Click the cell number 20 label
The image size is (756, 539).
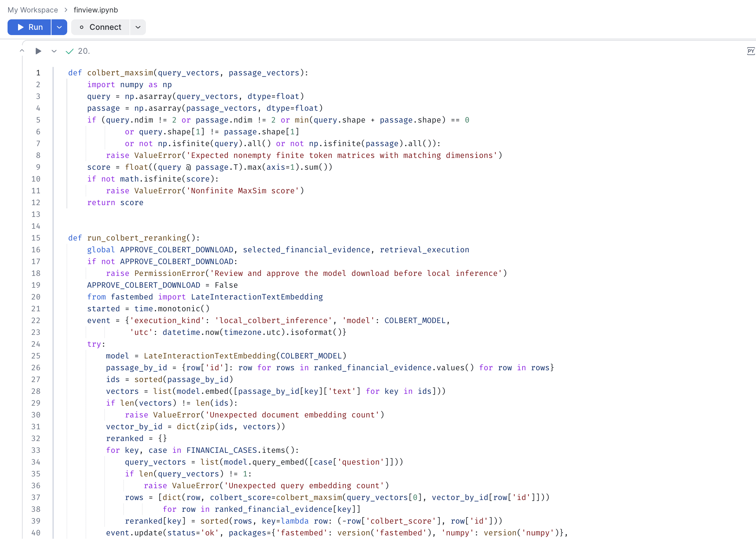84,51
